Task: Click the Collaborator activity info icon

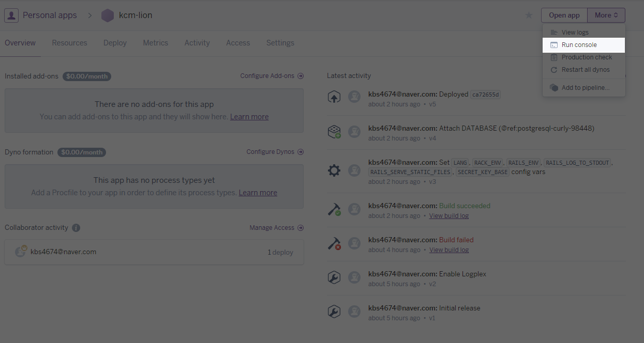Action: pyautogui.click(x=76, y=228)
